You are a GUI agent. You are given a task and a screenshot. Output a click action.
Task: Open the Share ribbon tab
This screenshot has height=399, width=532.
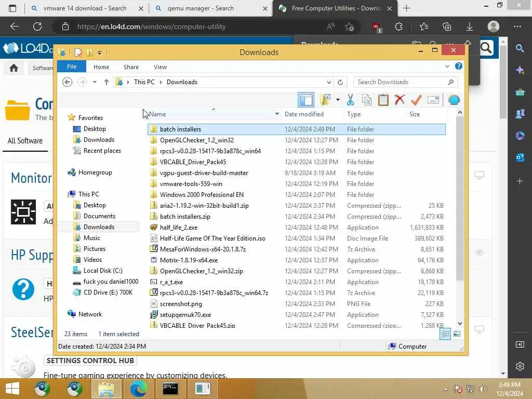[131, 67]
